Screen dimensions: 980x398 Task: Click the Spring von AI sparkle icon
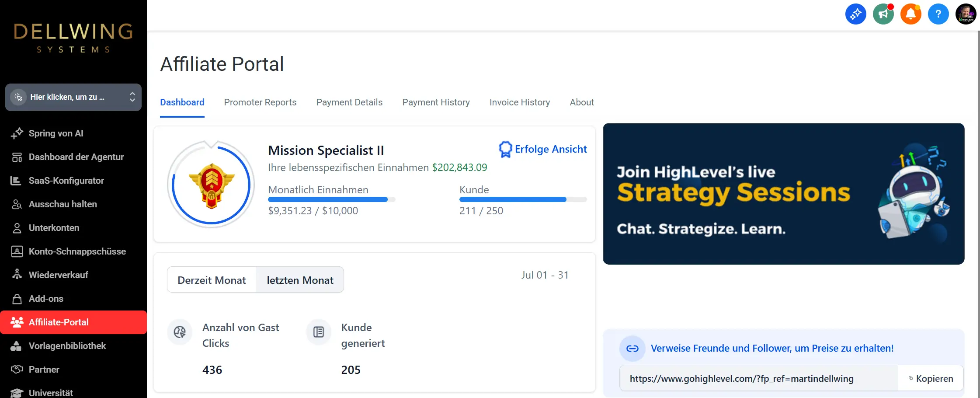click(x=17, y=133)
